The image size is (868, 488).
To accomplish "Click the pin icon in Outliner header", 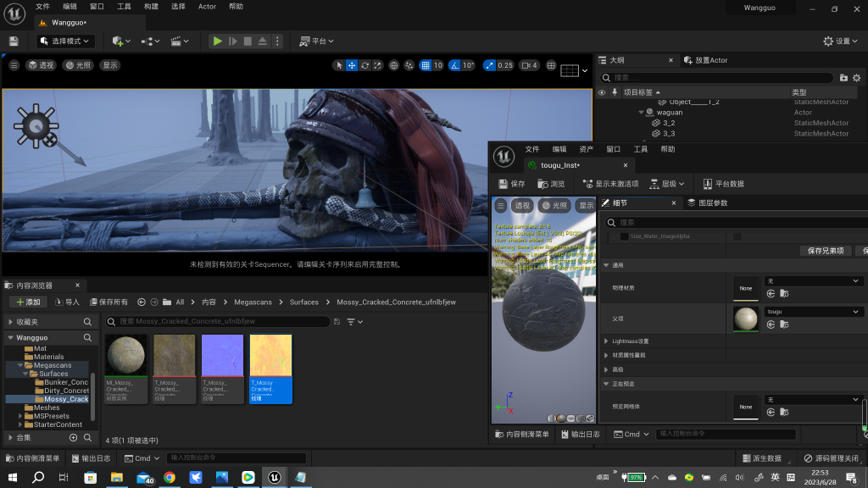I will coord(615,92).
